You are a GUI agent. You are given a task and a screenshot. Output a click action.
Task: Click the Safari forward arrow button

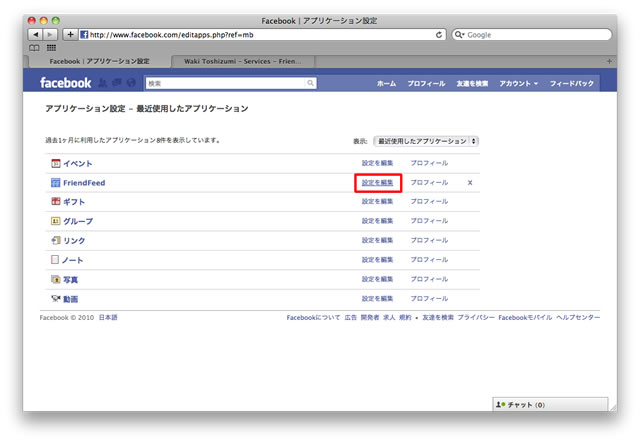pyautogui.click(x=50, y=35)
